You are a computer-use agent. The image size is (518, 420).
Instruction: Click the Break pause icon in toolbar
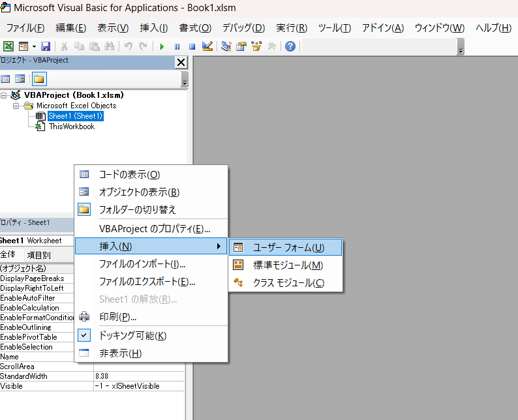[177, 46]
